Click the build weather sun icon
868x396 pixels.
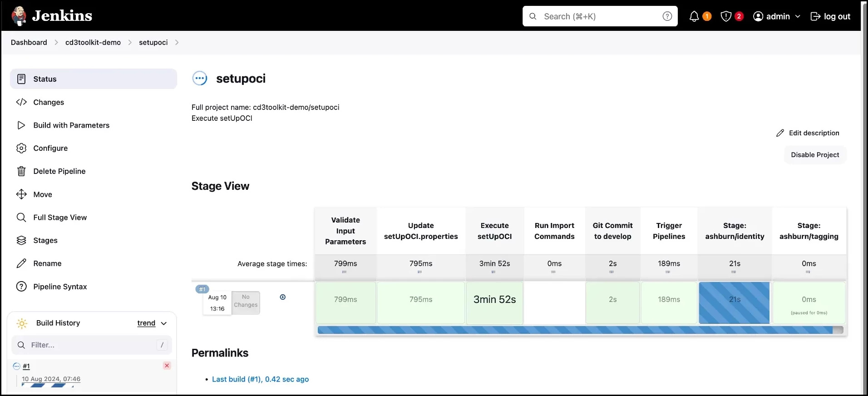pyautogui.click(x=22, y=323)
